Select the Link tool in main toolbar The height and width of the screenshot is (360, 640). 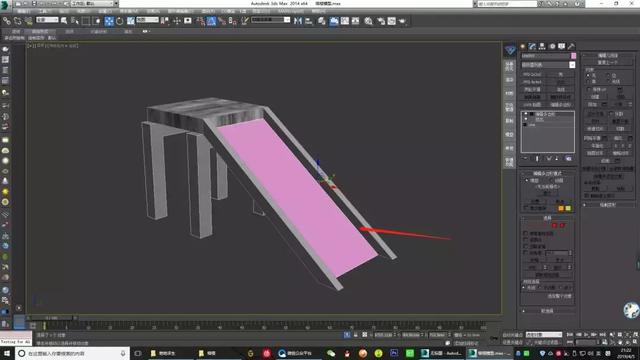click(7, 20)
